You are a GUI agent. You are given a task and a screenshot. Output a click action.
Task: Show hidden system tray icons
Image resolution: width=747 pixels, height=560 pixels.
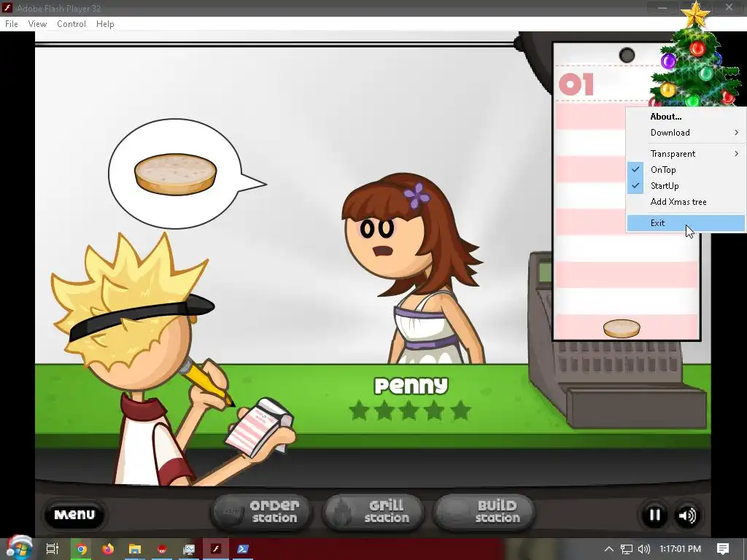pyautogui.click(x=609, y=549)
